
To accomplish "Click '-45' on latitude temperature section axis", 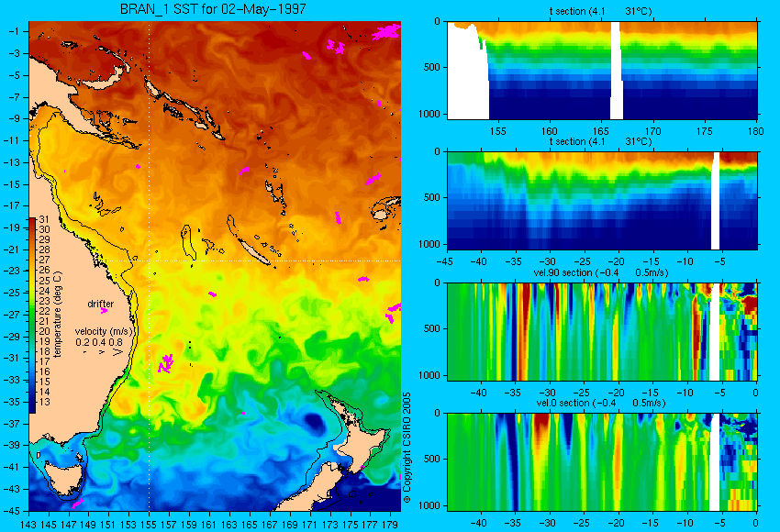I will click(x=444, y=261).
